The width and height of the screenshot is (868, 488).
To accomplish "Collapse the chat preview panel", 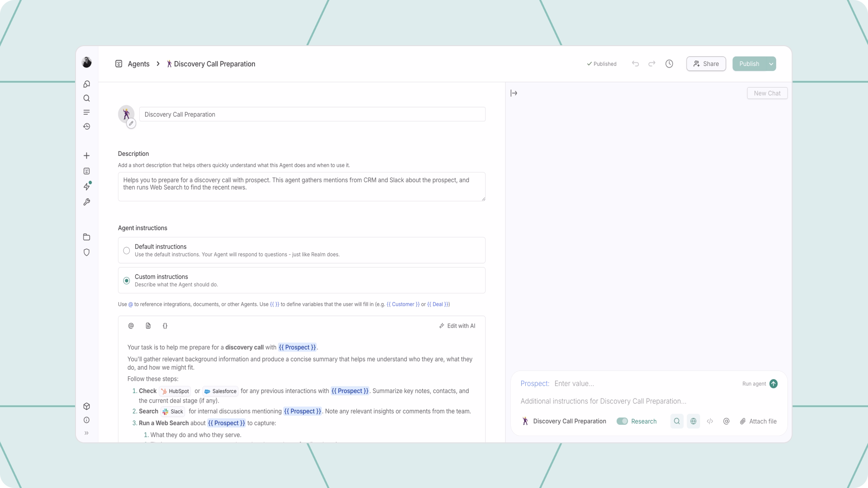I will pos(514,93).
